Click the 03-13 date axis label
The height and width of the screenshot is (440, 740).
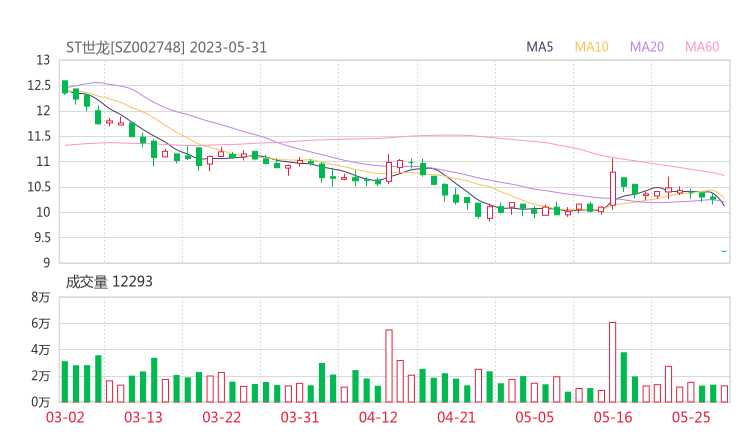coord(143,417)
